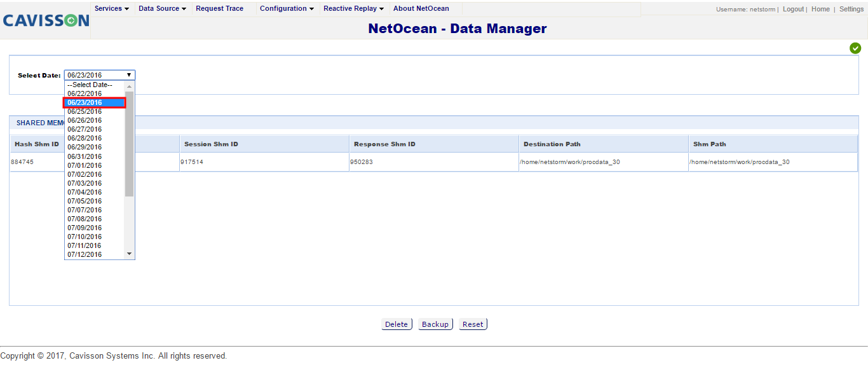
Task: Select 06/27/2016 from the date list
Action: click(95, 129)
